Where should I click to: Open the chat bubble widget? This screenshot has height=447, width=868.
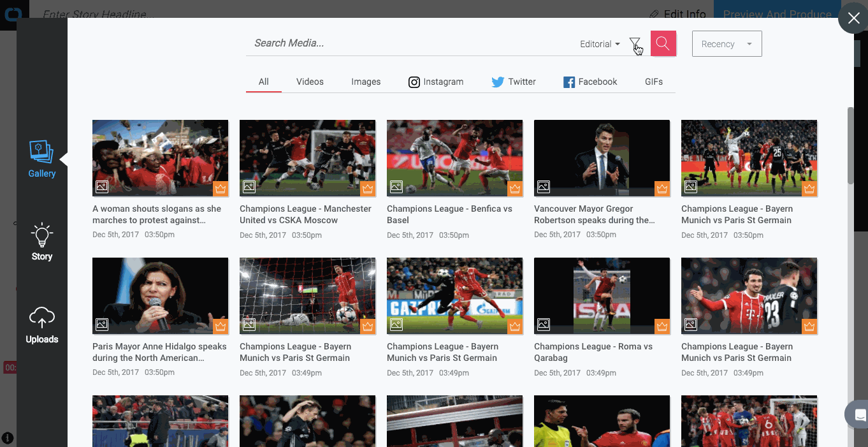[858, 415]
